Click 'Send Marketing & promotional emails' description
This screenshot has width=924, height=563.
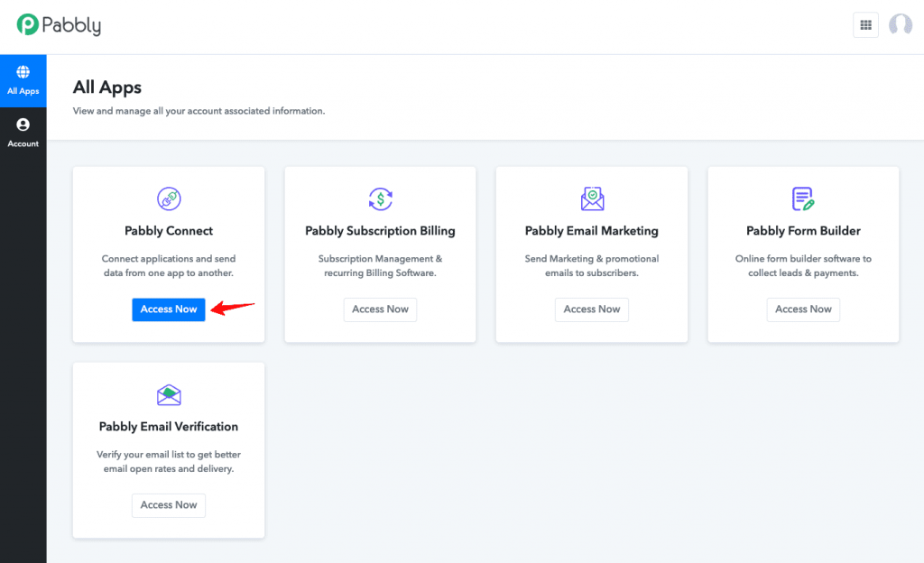[592, 265]
